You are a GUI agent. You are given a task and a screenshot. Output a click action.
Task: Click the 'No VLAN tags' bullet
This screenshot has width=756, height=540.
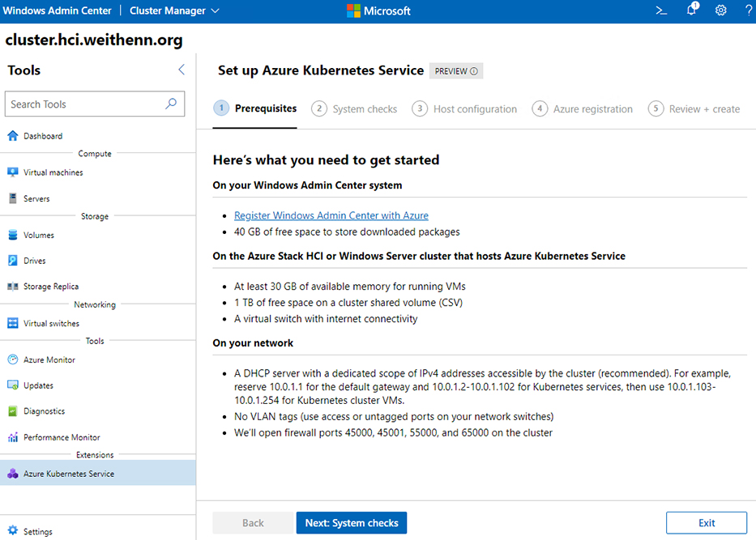coord(394,417)
